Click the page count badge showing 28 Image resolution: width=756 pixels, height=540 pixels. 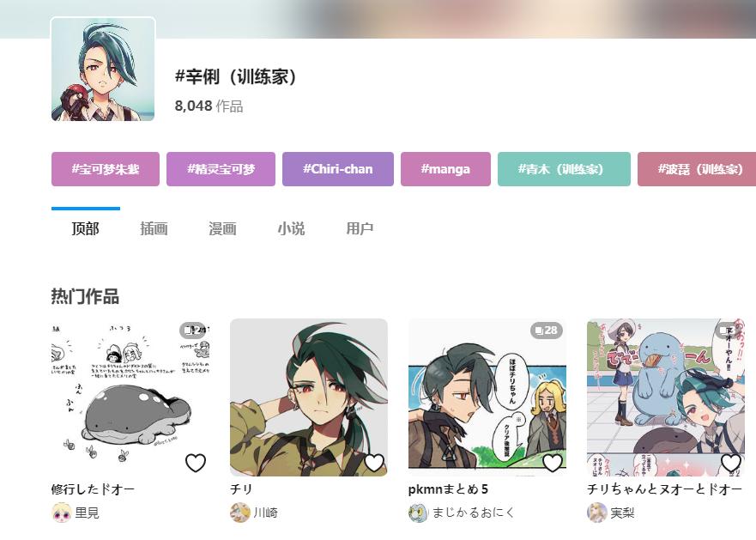(547, 330)
